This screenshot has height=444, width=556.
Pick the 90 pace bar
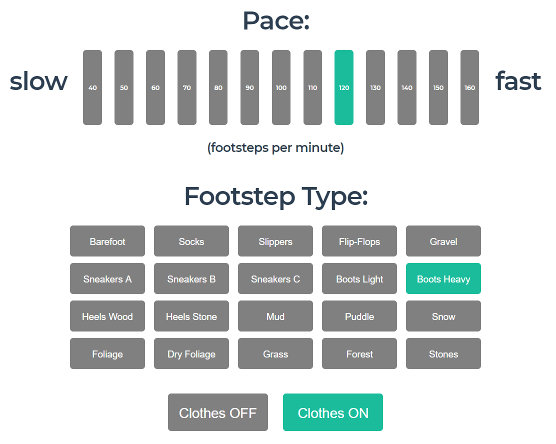click(x=250, y=88)
